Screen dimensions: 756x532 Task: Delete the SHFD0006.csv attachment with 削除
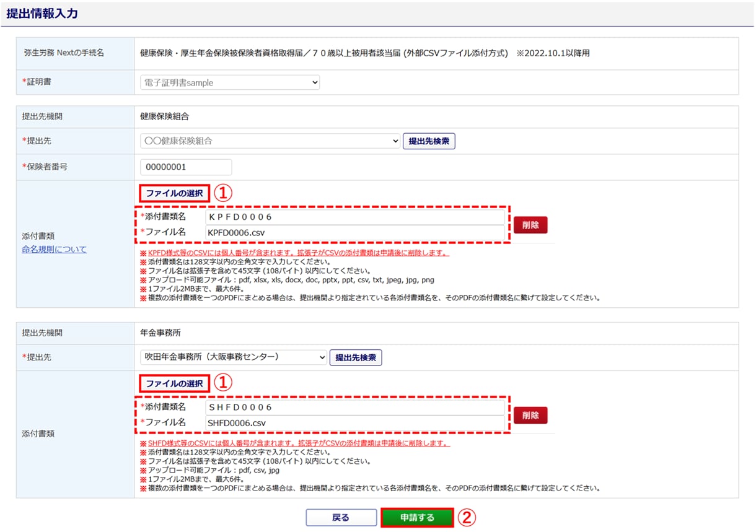530,415
